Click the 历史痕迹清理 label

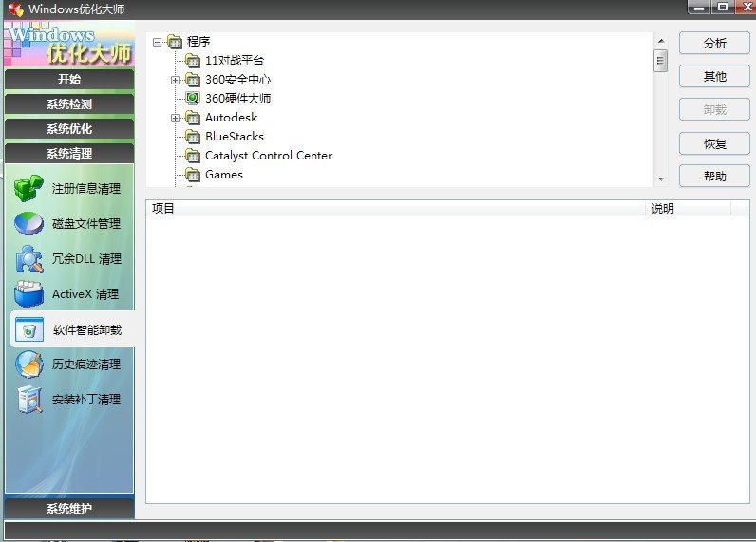[x=86, y=364]
